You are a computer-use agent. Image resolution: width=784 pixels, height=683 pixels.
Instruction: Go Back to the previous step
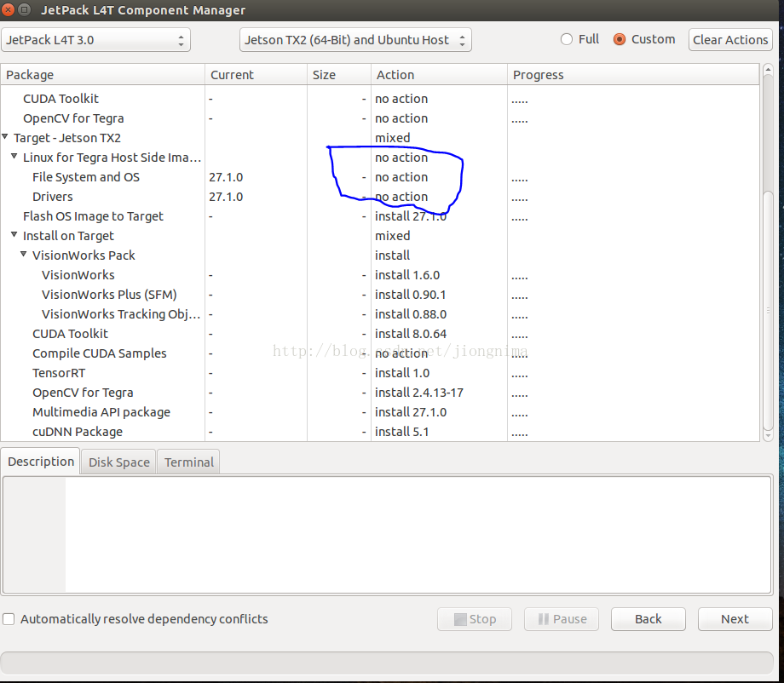(x=648, y=619)
